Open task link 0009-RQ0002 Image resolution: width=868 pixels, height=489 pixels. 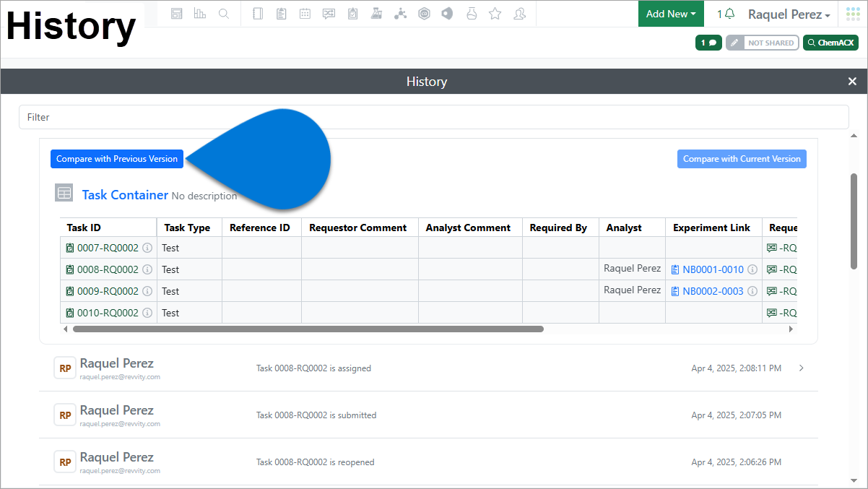pyautogui.click(x=108, y=291)
